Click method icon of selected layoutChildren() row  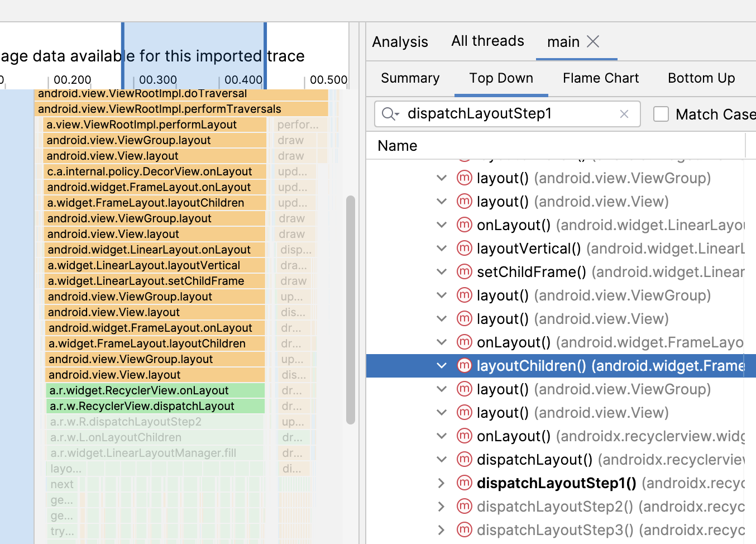pos(465,366)
